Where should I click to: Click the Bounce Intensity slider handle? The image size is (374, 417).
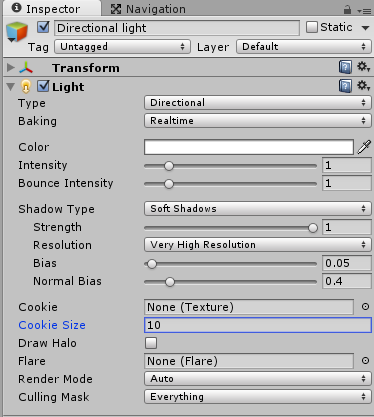tap(169, 184)
